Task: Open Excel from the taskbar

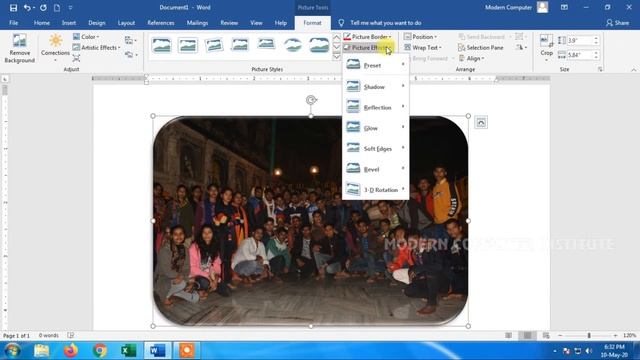Action: point(128,351)
